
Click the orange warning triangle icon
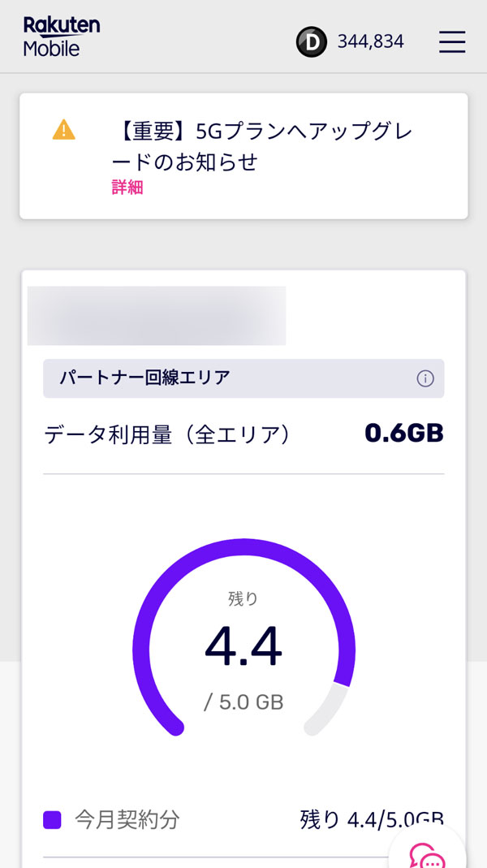(x=63, y=130)
